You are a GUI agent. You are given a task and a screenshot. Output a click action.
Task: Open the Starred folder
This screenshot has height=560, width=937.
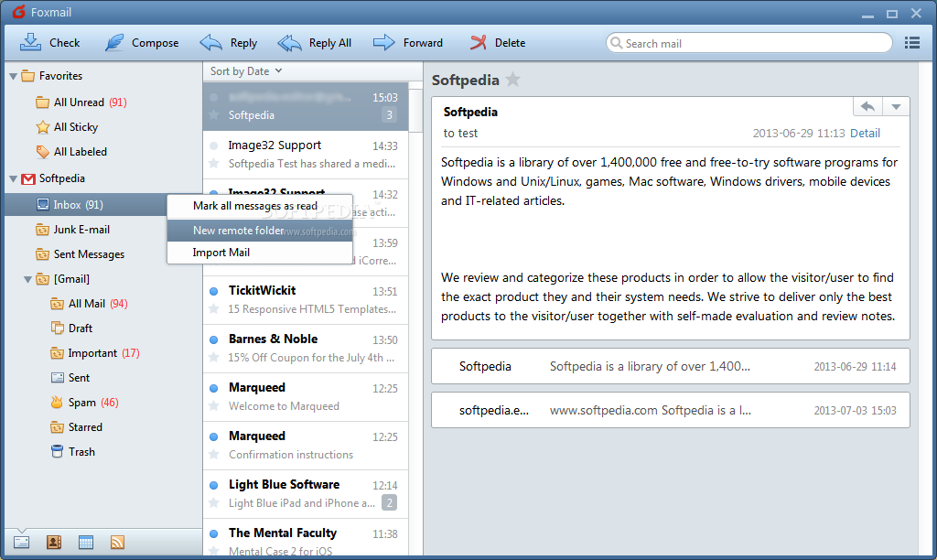pyautogui.click(x=77, y=427)
